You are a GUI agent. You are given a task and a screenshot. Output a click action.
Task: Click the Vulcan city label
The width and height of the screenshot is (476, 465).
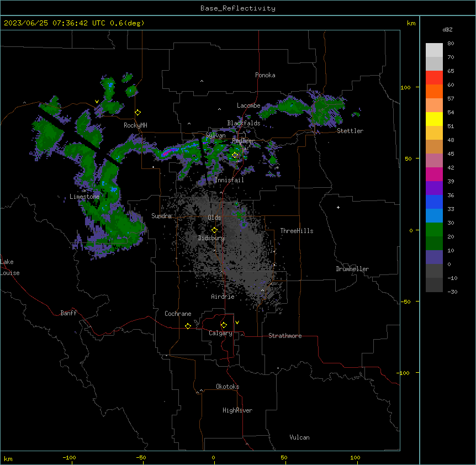pos(300,437)
